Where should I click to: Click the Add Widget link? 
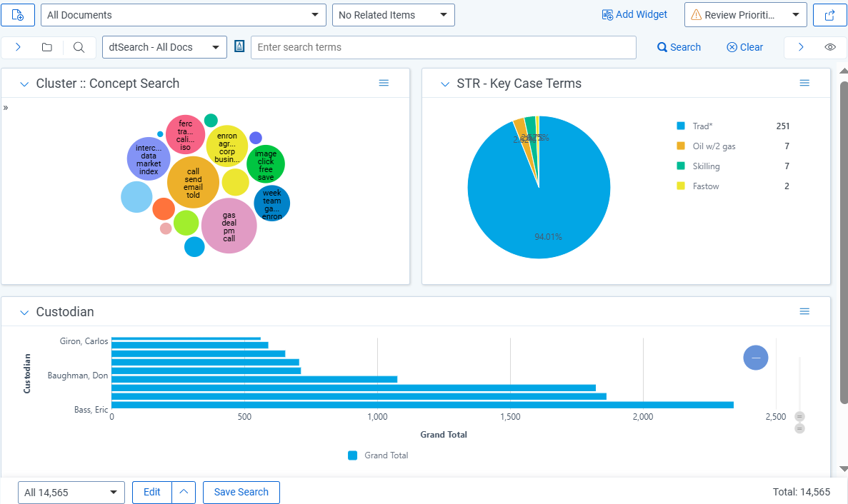[635, 14]
